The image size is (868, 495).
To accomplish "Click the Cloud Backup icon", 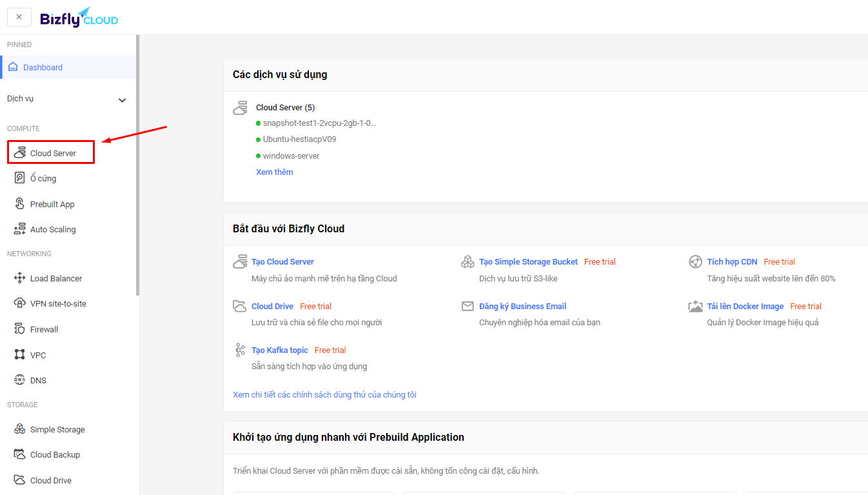I will click(x=19, y=454).
